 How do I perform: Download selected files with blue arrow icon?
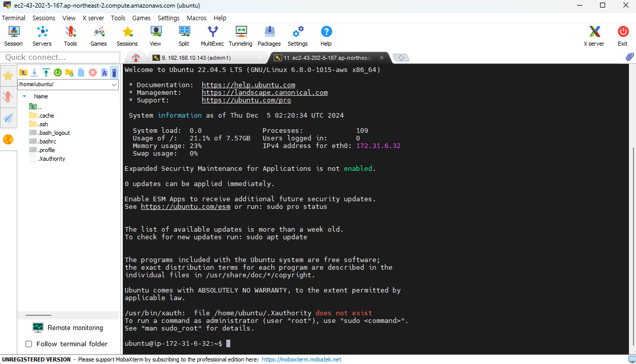(x=34, y=72)
